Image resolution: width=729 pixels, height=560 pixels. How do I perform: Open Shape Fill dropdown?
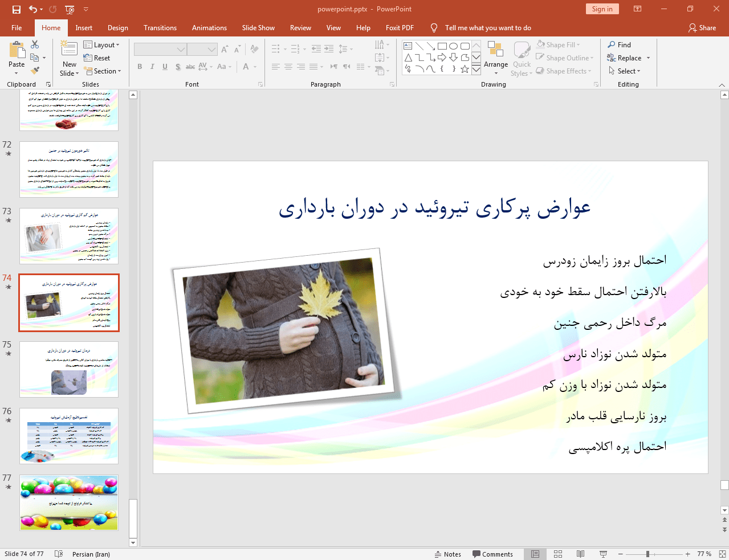559,44
